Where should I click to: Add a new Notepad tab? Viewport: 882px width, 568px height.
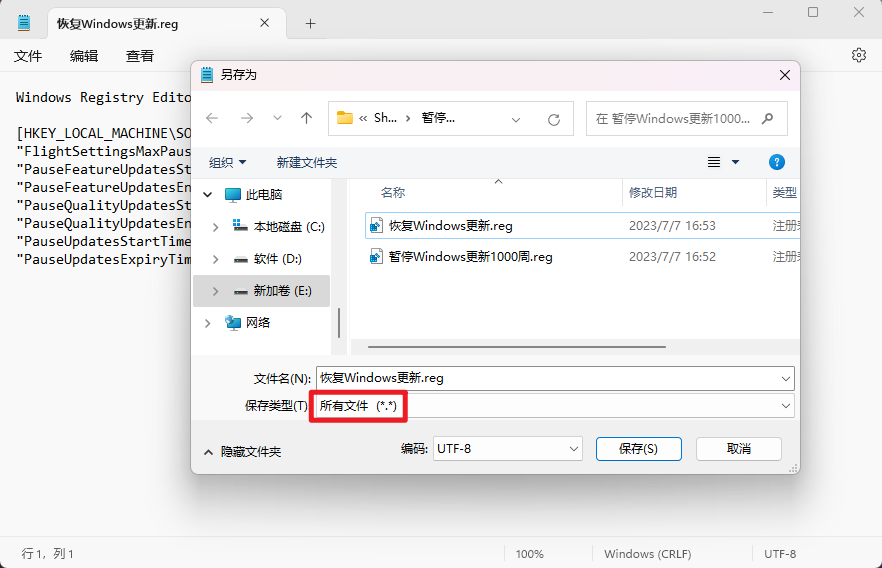click(x=310, y=24)
